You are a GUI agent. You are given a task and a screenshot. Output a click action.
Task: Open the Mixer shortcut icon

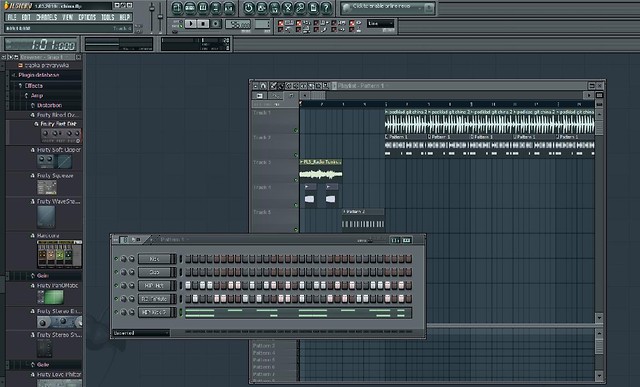[229, 8]
